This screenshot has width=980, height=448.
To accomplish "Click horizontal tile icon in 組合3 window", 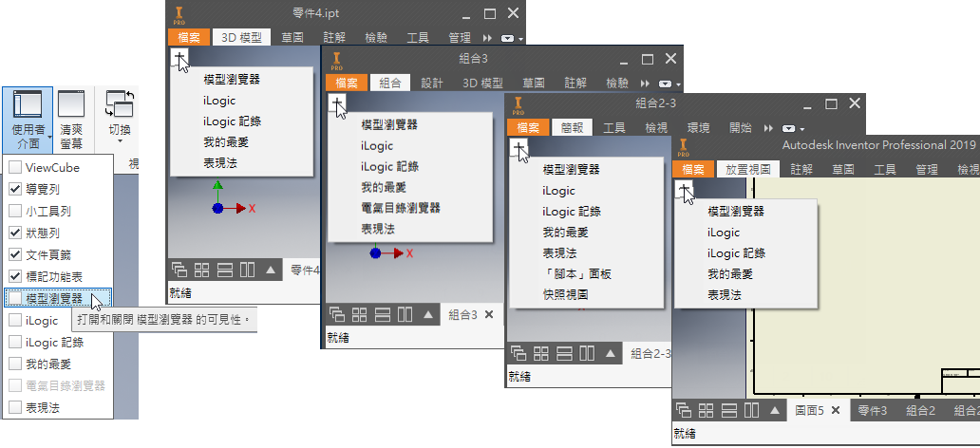I will (x=382, y=315).
